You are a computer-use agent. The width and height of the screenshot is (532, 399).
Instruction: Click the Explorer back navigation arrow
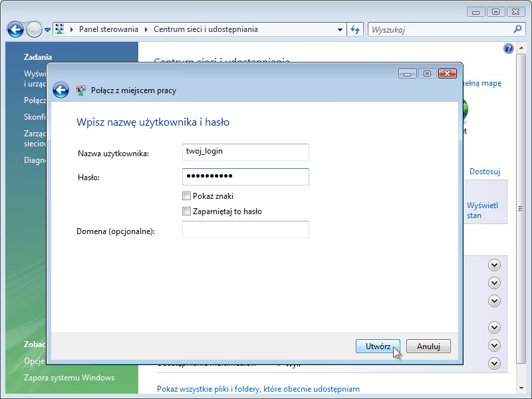click(15, 30)
